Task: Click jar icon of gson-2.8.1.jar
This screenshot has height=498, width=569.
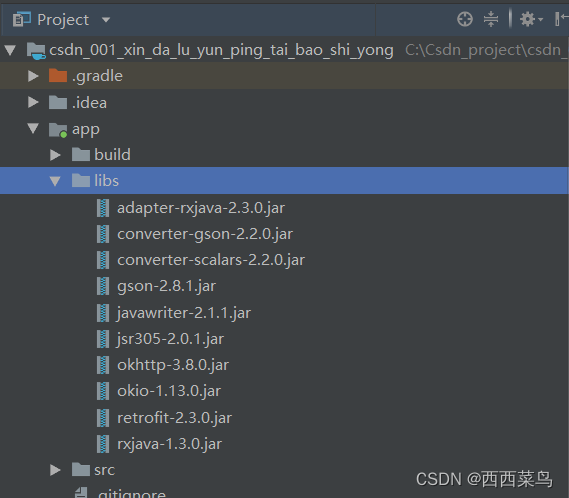Action: tap(103, 286)
